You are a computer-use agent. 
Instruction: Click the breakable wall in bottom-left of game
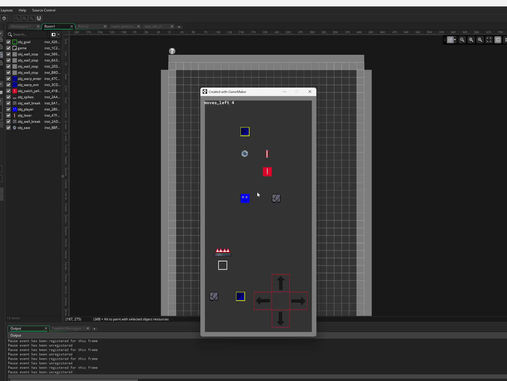(x=214, y=296)
